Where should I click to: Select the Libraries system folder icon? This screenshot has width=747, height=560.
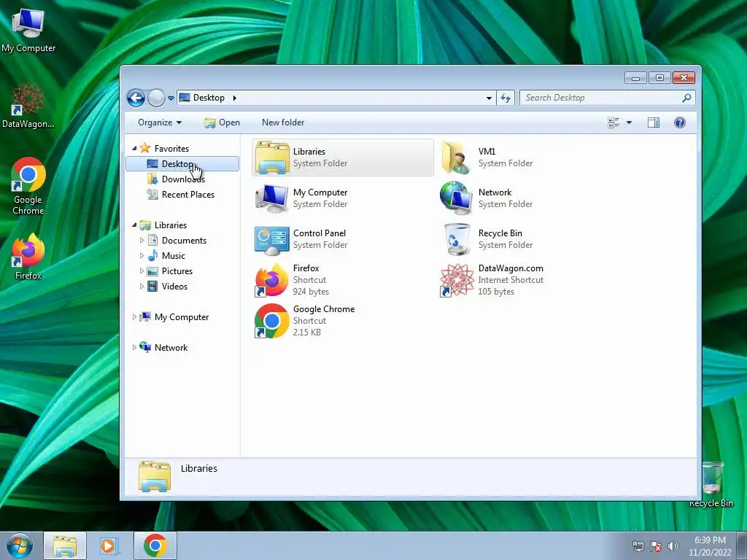tap(271, 157)
